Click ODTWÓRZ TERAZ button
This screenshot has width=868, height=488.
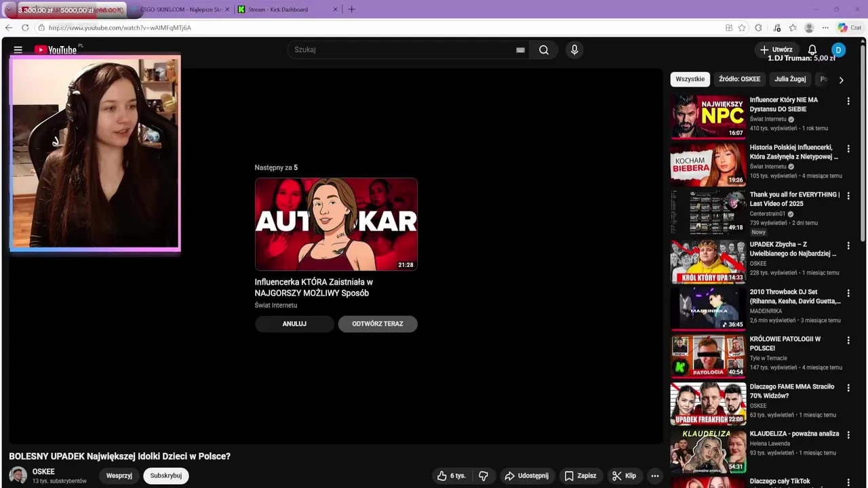pos(378,324)
